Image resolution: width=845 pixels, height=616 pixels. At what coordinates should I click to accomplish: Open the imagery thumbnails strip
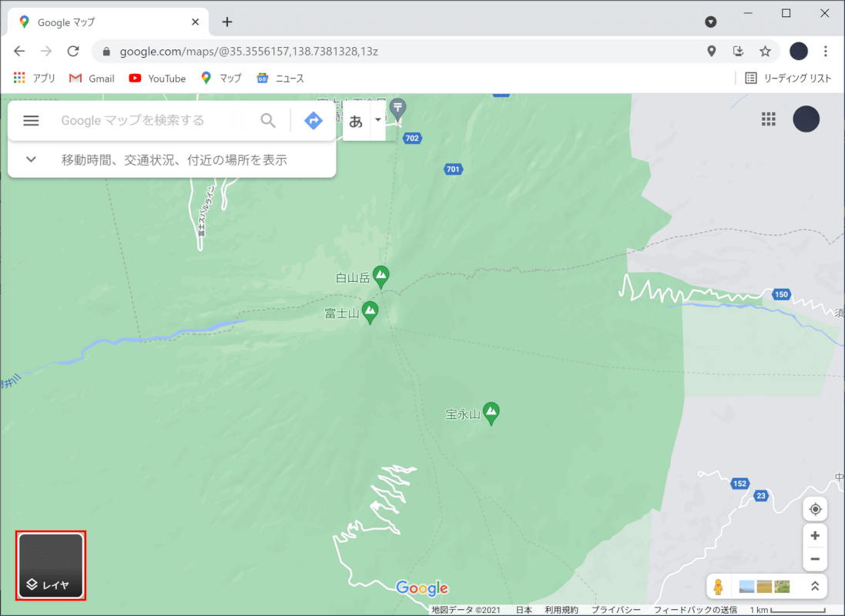[764, 587]
